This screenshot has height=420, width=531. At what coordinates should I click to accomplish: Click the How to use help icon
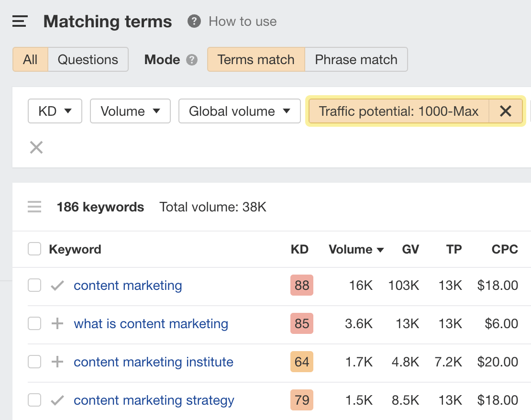(194, 22)
